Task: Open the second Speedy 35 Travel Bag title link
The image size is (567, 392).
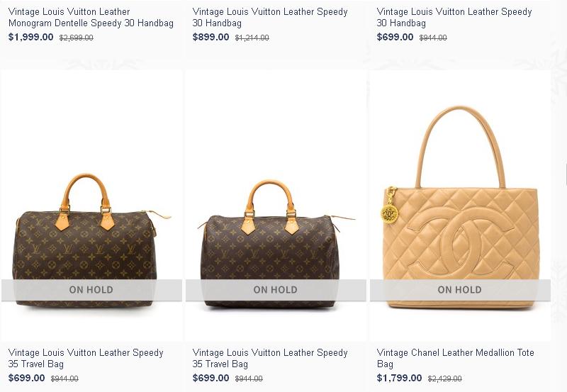Action: click(x=270, y=358)
